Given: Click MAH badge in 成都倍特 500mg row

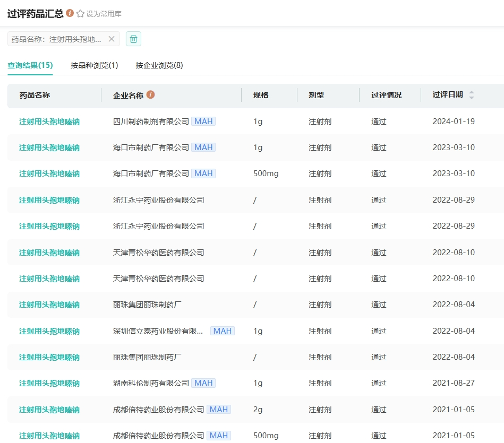Looking at the screenshot, I should click(219, 436).
